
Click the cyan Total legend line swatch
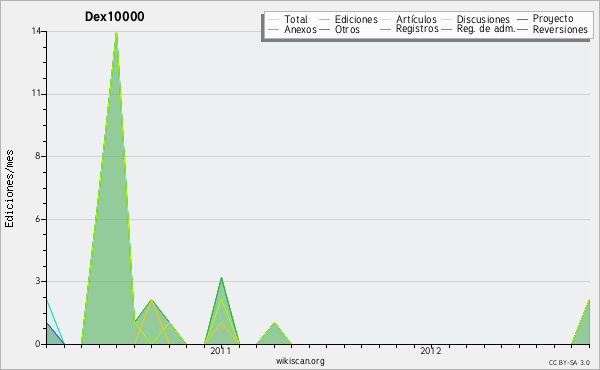[x=274, y=20]
